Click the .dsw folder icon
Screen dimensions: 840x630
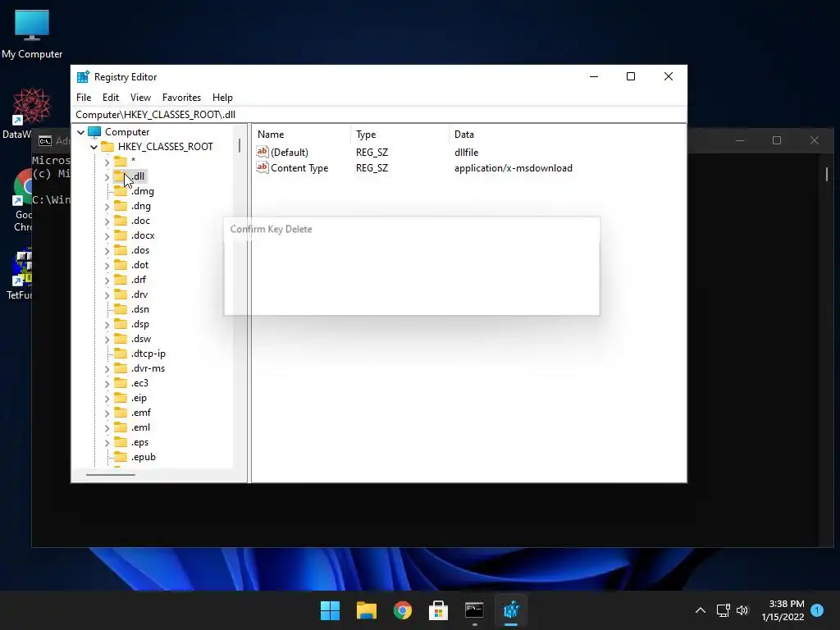[x=121, y=339]
